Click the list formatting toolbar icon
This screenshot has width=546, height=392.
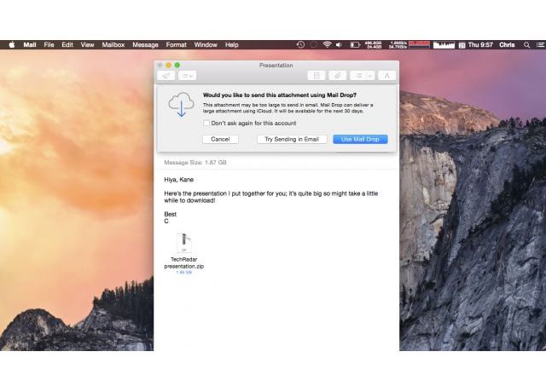pyautogui.click(x=358, y=76)
